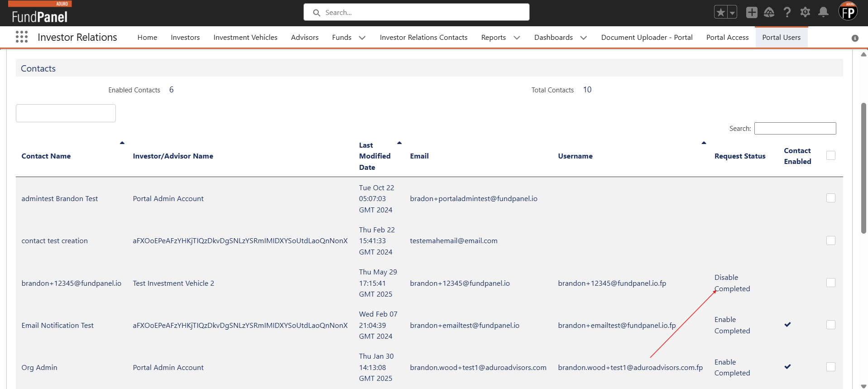Open the Email Notification Test contact
This screenshot has height=389, width=868.
(x=58, y=325)
